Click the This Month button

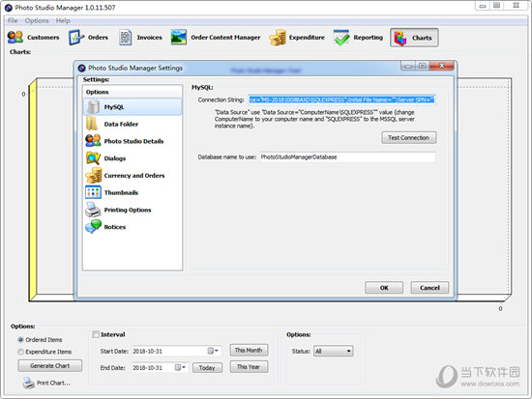(x=249, y=350)
